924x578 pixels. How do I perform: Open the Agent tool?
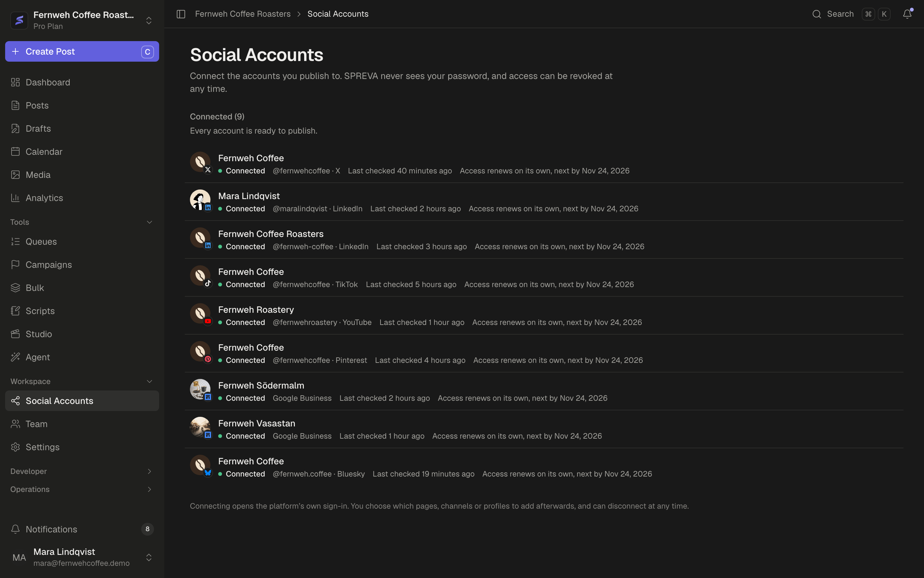(82, 357)
